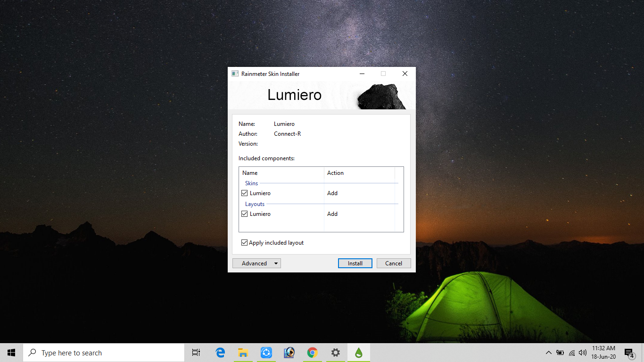Uncheck the Lumiero layout under Layouts
644x362 pixels.
point(244,214)
